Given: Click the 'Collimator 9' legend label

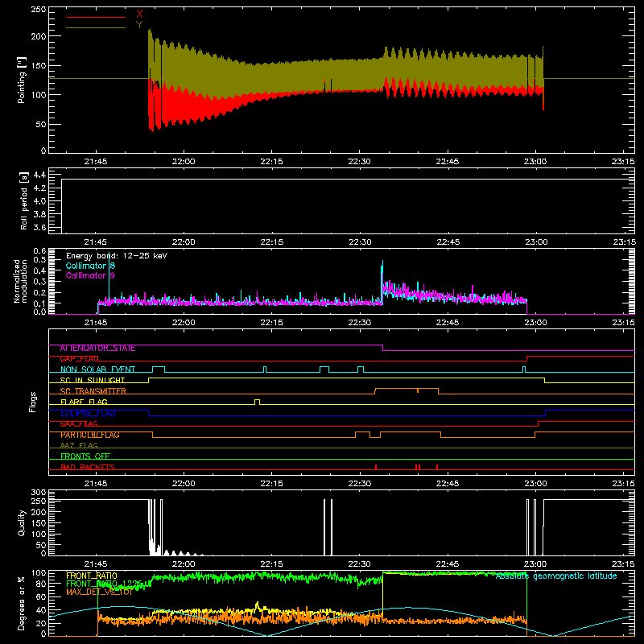Looking at the screenshot, I should point(90,275).
